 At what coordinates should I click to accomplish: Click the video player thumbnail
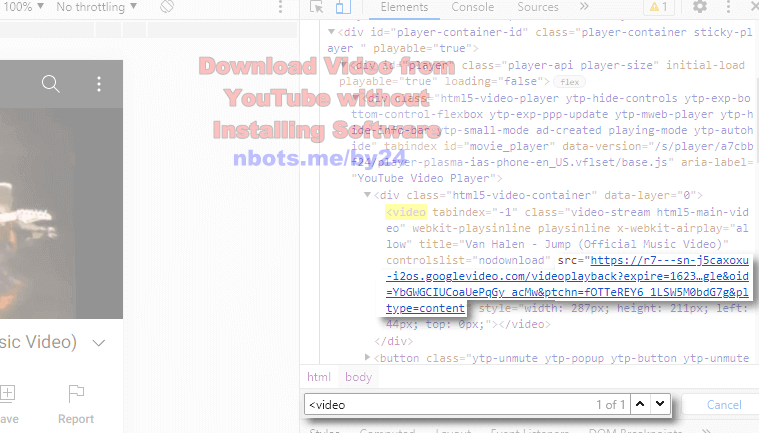[x=61, y=213]
